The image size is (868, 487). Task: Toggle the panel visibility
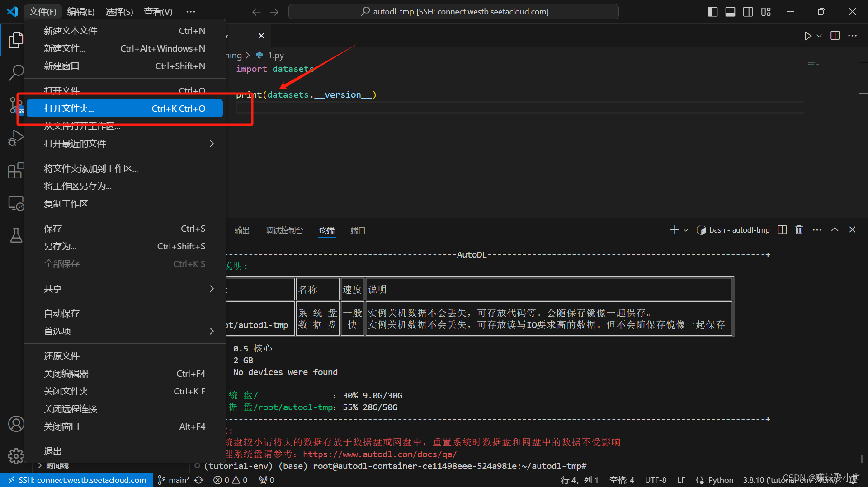coord(730,11)
